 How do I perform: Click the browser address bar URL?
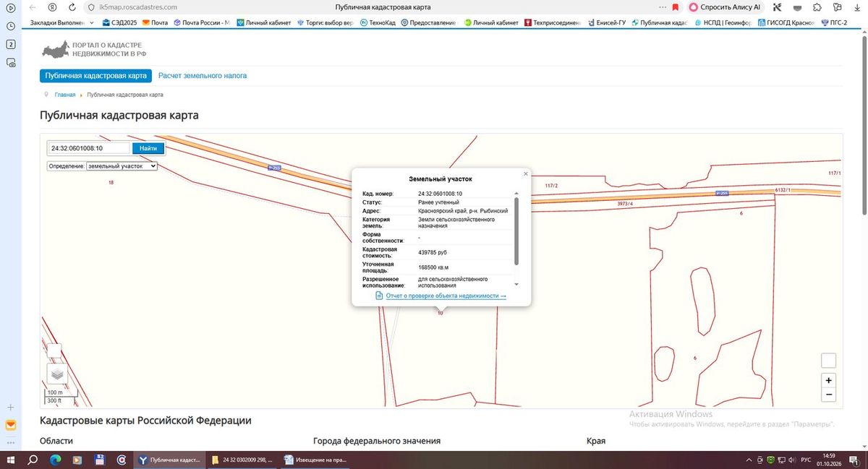137,7
